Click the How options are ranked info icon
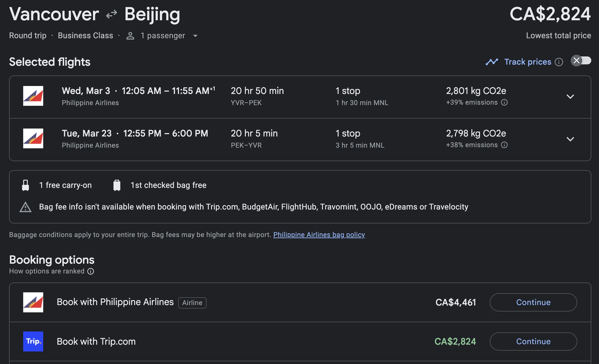Screen dimensions: 599x364 (x=91, y=271)
